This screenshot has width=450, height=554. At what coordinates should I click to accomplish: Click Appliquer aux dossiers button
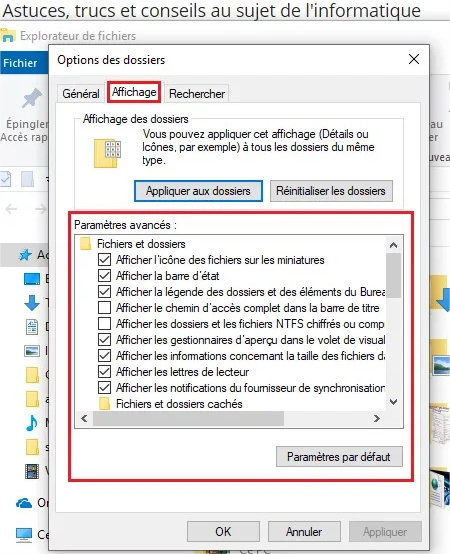(x=198, y=191)
